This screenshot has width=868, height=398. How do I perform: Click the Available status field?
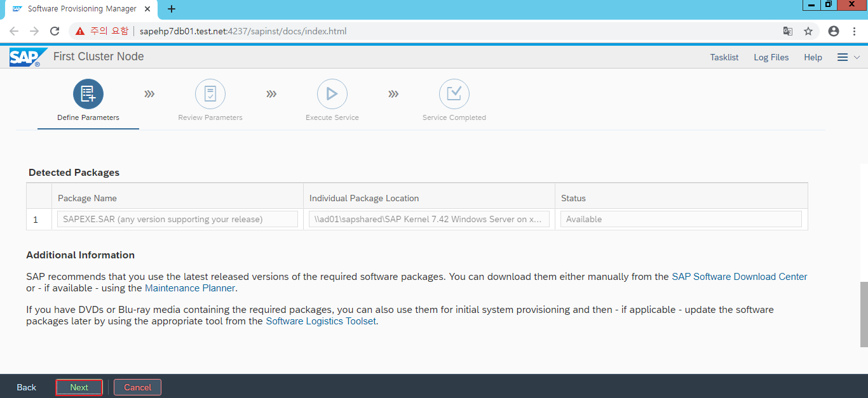pos(681,219)
